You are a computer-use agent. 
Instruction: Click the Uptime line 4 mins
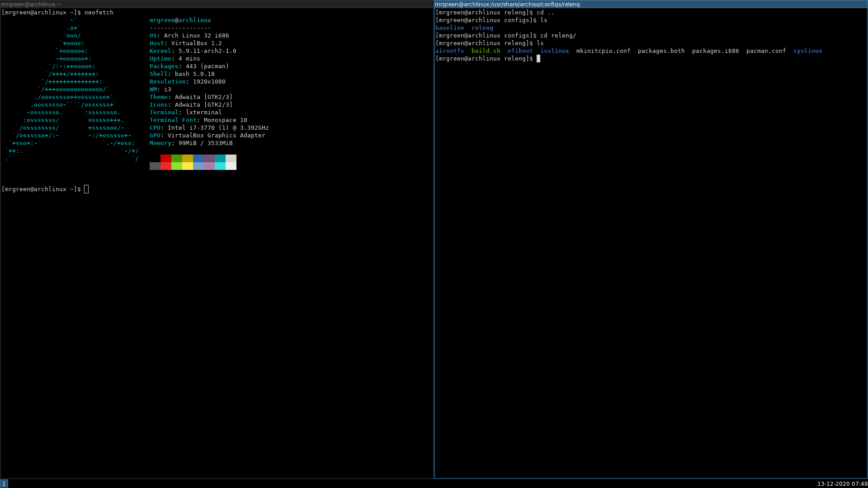[x=175, y=59]
